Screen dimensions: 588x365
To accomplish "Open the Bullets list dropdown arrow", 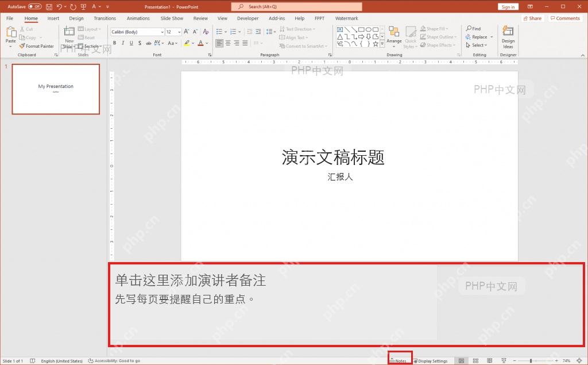I will (x=226, y=32).
